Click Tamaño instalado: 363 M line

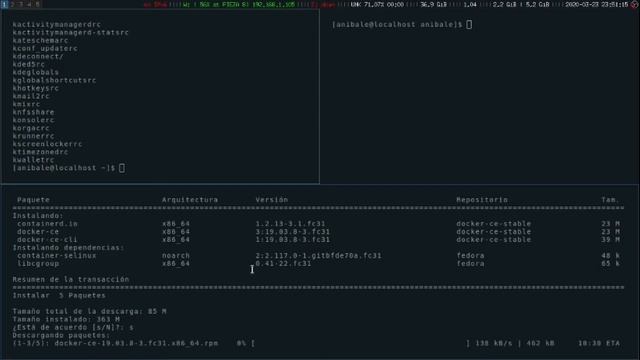[x=66, y=319]
